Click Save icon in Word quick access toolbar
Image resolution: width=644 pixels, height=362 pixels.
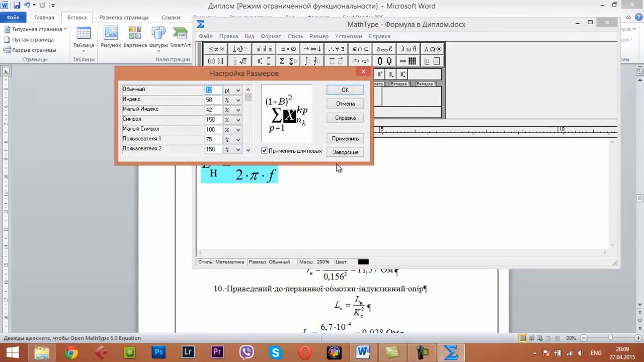pyautogui.click(x=17, y=6)
